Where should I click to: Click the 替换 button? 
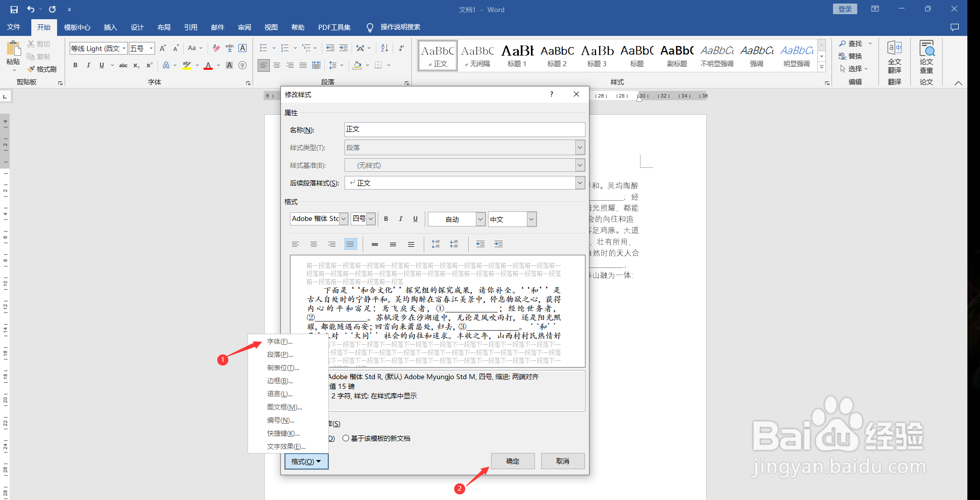click(x=851, y=56)
